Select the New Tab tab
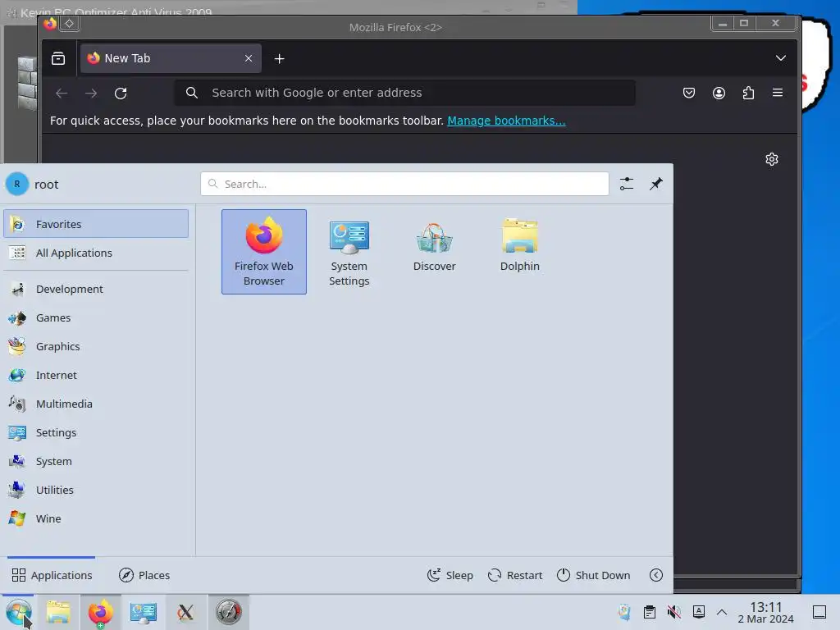This screenshot has width=840, height=630. [x=171, y=58]
